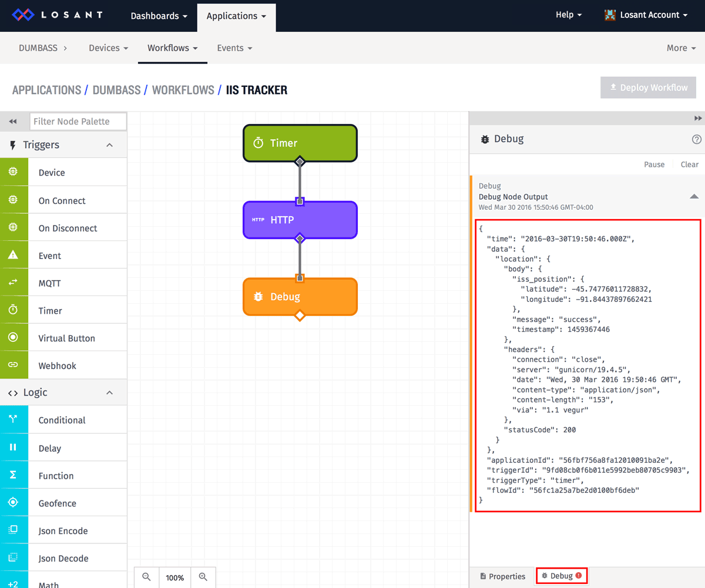Select the Delay pause icon
The height and width of the screenshot is (588, 705).
[14, 448]
